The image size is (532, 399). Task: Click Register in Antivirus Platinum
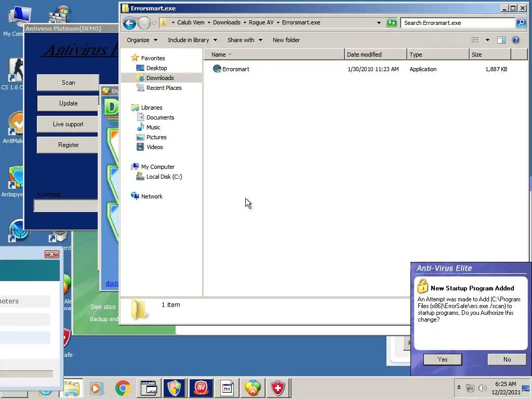pos(68,145)
